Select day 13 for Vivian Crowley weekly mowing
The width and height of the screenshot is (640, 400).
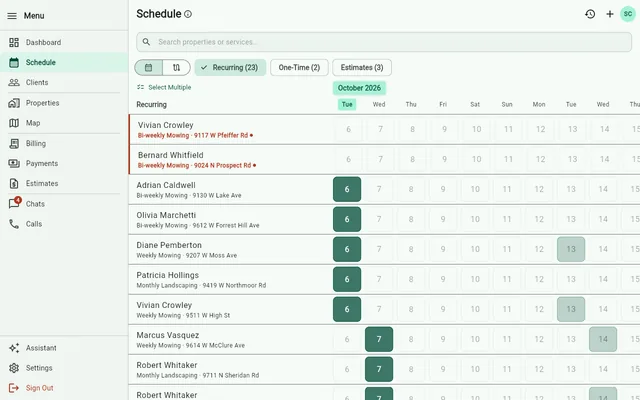[x=571, y=309]
